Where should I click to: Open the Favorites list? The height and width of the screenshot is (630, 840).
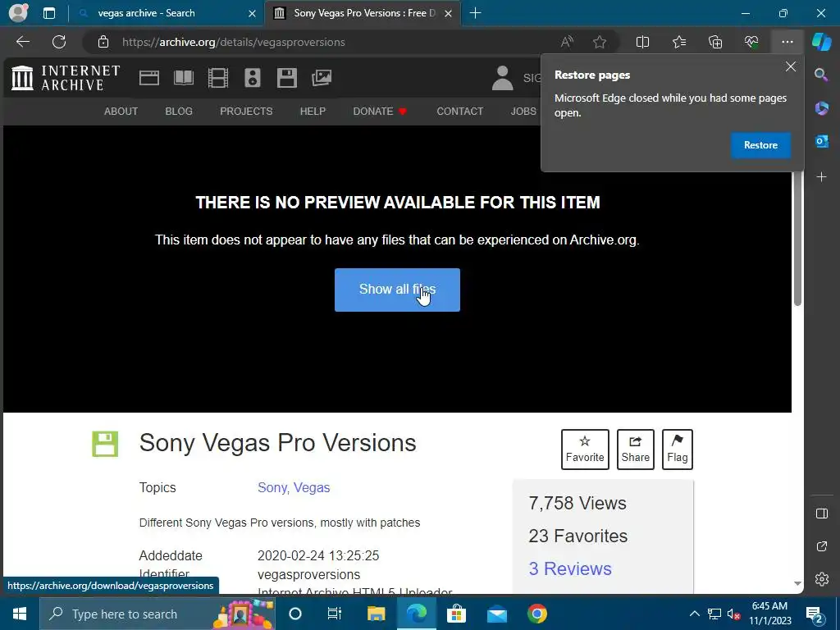678,42
